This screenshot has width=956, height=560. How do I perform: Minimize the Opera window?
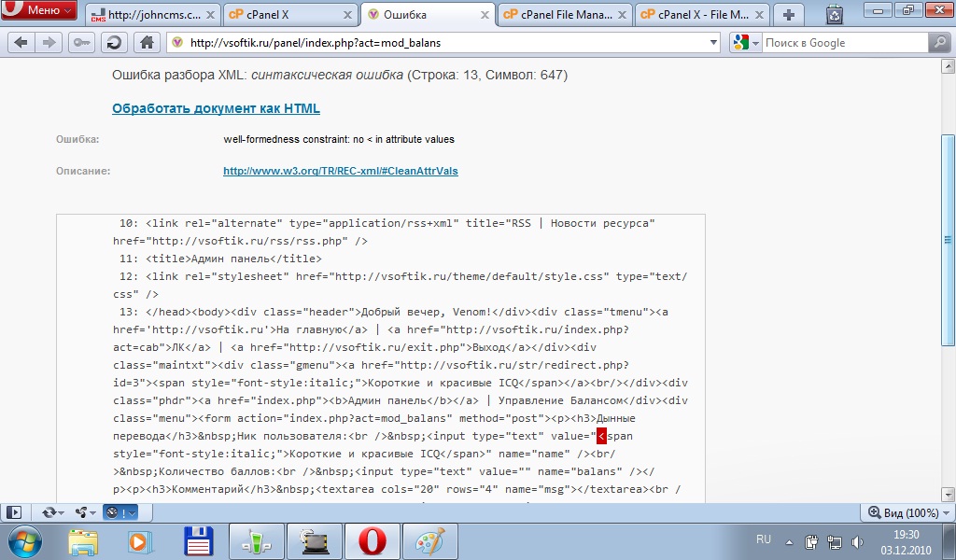tap(879, 8)
